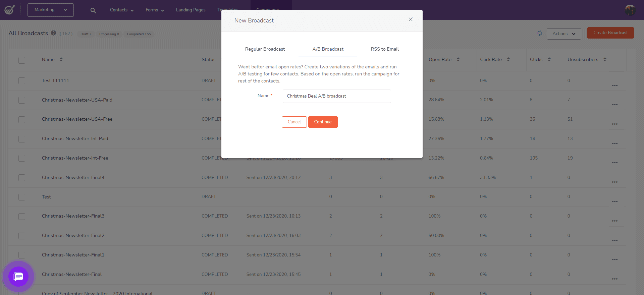Open the Actions dropdown

coord(564,34)
